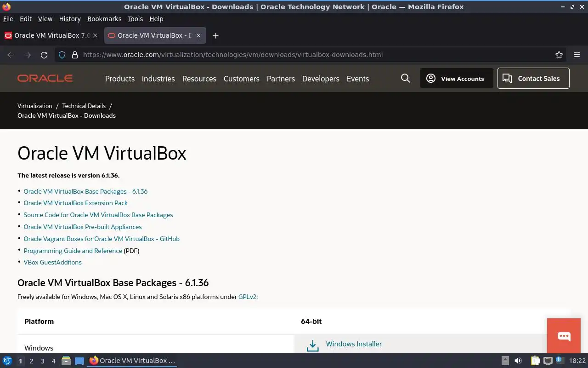The width and height of the screenshot is (588, 368).
Task: Click the Firefox window entry in the taskbar
Action: click(x=132, y=361)
